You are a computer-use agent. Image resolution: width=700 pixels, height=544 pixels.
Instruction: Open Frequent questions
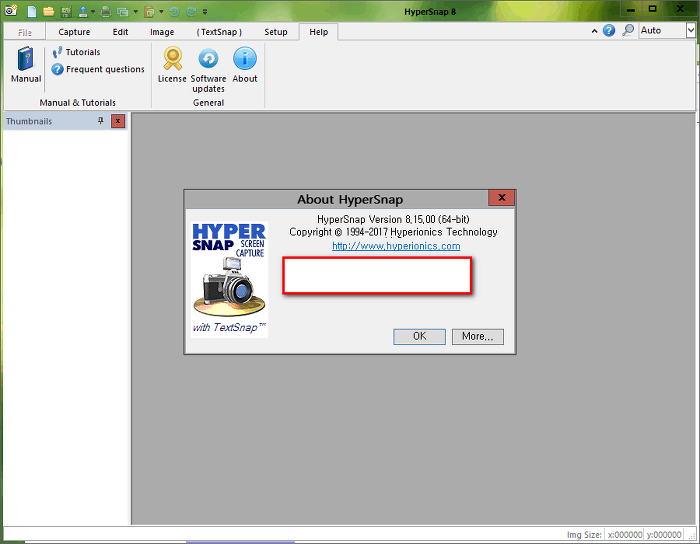click(x=98, y=70)
